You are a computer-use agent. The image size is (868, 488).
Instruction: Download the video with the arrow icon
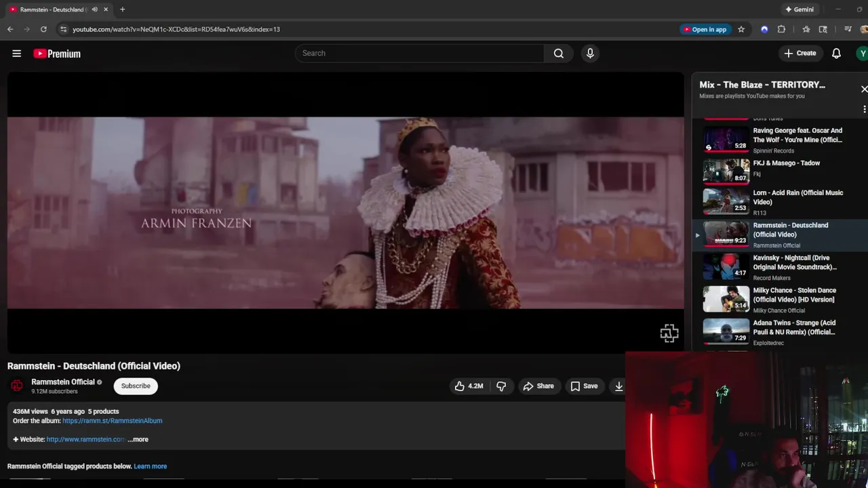point(618,386)
